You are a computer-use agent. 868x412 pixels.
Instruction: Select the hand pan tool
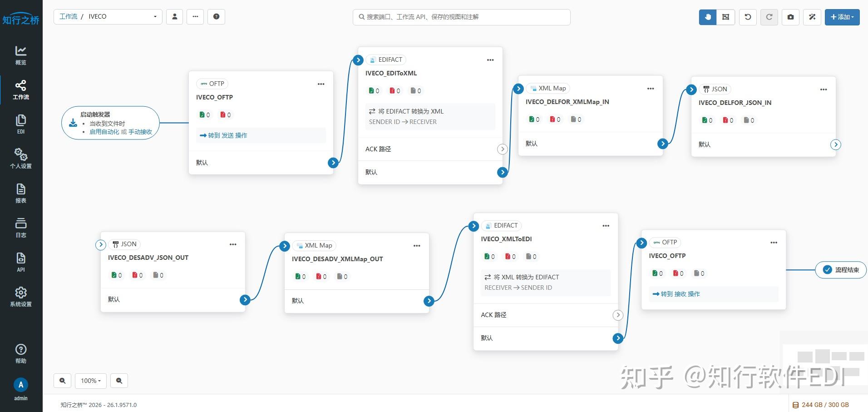point(708,17)
